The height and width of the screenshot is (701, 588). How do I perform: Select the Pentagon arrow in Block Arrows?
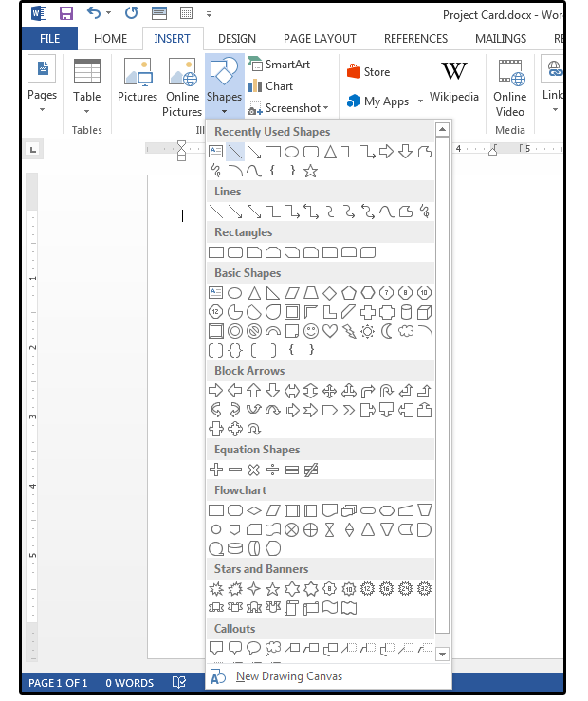coord(330,410)
